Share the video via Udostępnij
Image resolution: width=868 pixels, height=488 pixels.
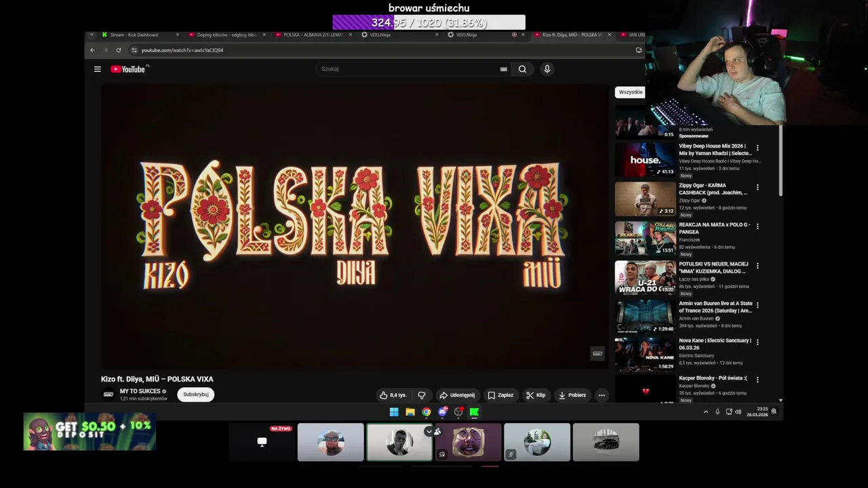pos(457,395)
